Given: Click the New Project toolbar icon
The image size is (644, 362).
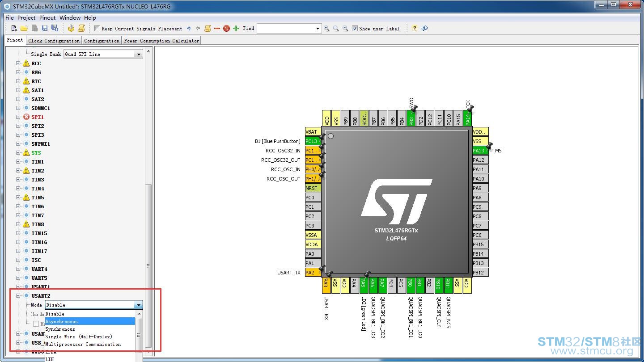Looking at the screenshot, I should click(14, 29).
